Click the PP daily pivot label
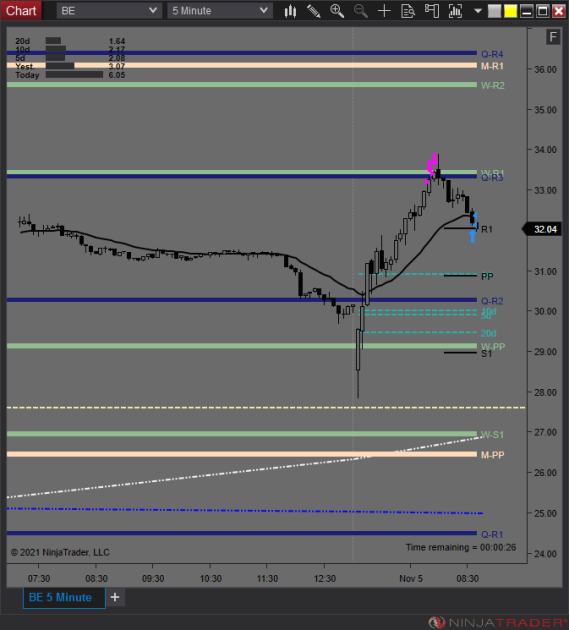This screenshot has width=569, height=630. [x=487, y=276]
